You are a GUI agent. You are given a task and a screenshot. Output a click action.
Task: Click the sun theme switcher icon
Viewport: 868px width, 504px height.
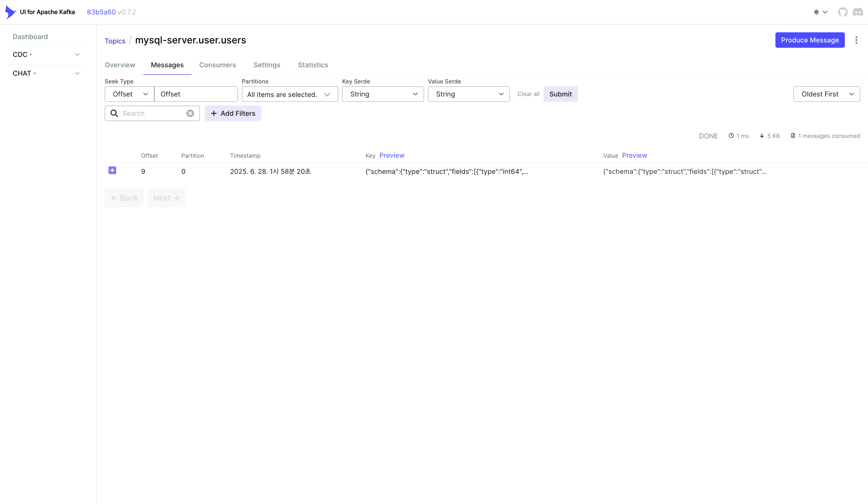[816, 12]
